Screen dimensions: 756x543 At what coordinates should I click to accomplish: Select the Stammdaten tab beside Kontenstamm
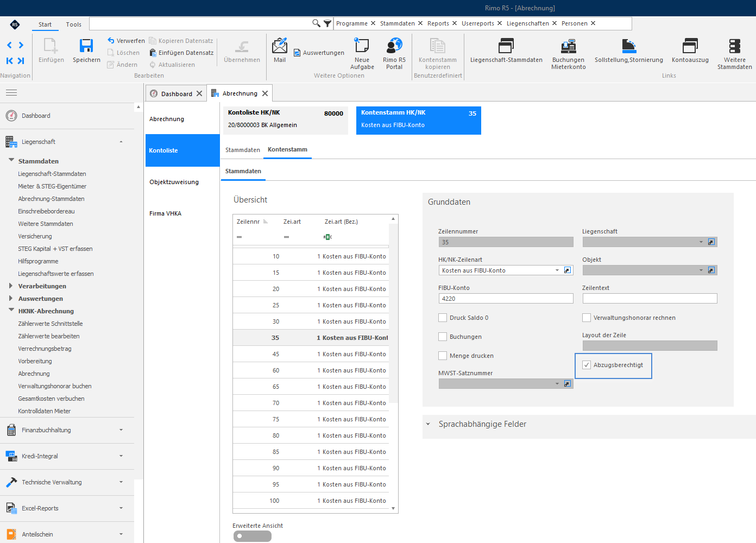[243, 150]
